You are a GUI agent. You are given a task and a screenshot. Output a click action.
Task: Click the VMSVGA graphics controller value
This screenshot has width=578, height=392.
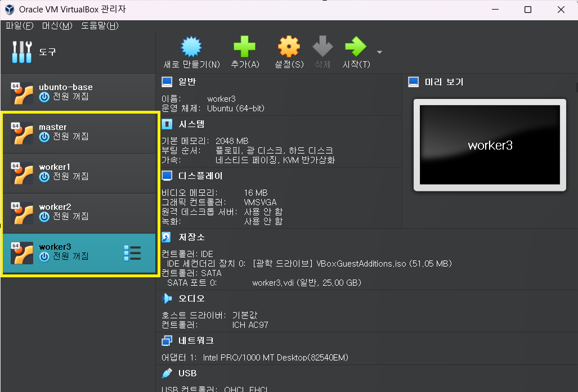260,202
